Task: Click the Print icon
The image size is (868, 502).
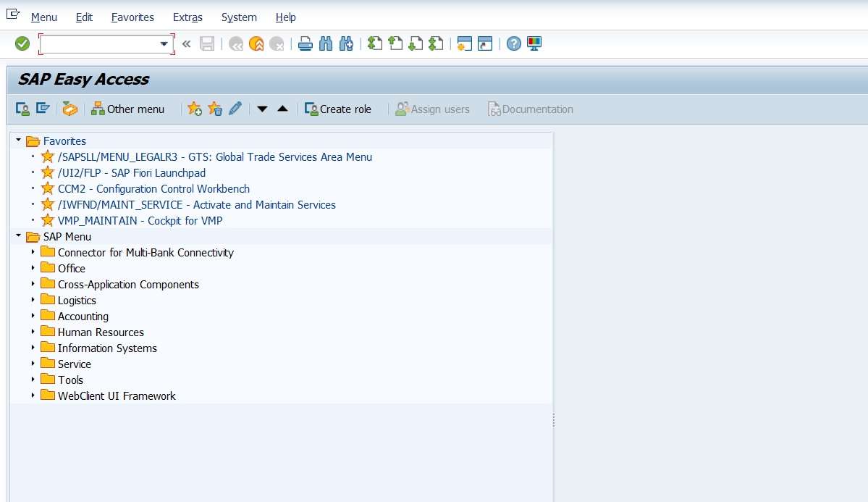Action: [305, 43]
